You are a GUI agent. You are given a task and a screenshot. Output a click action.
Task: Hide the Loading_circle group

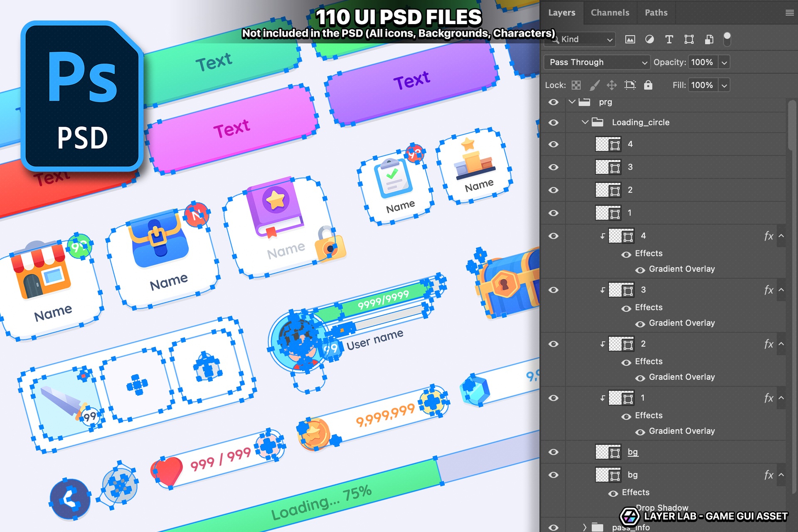pyautogui.click(x=553, y=123)
